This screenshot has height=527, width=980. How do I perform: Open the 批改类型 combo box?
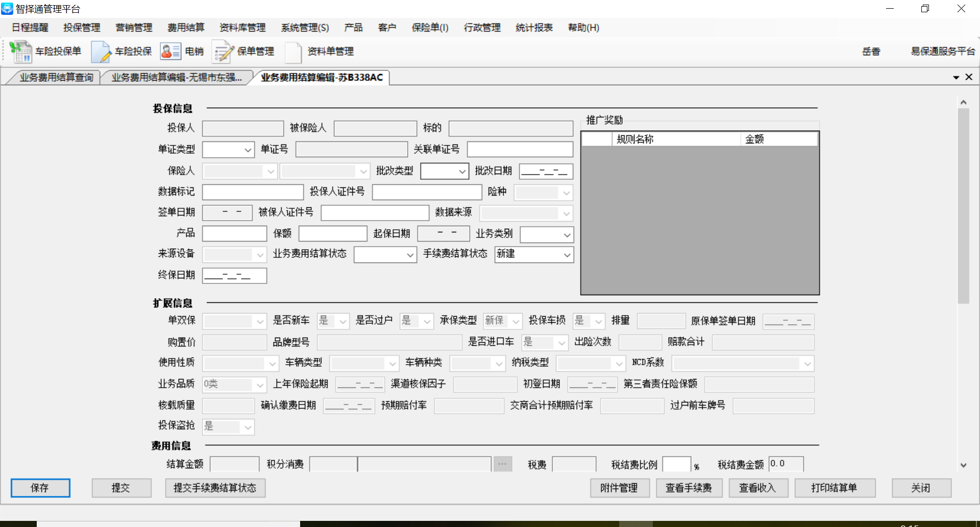pos(462,172)
